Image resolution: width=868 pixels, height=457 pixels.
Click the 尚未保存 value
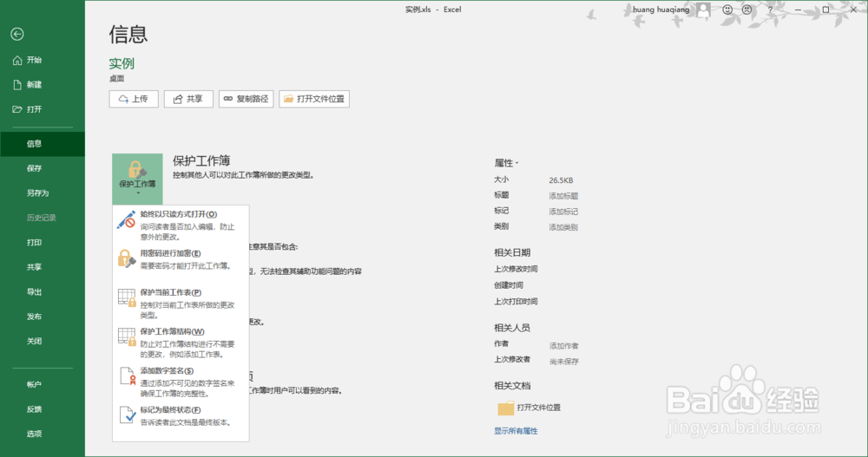point(563,362)
